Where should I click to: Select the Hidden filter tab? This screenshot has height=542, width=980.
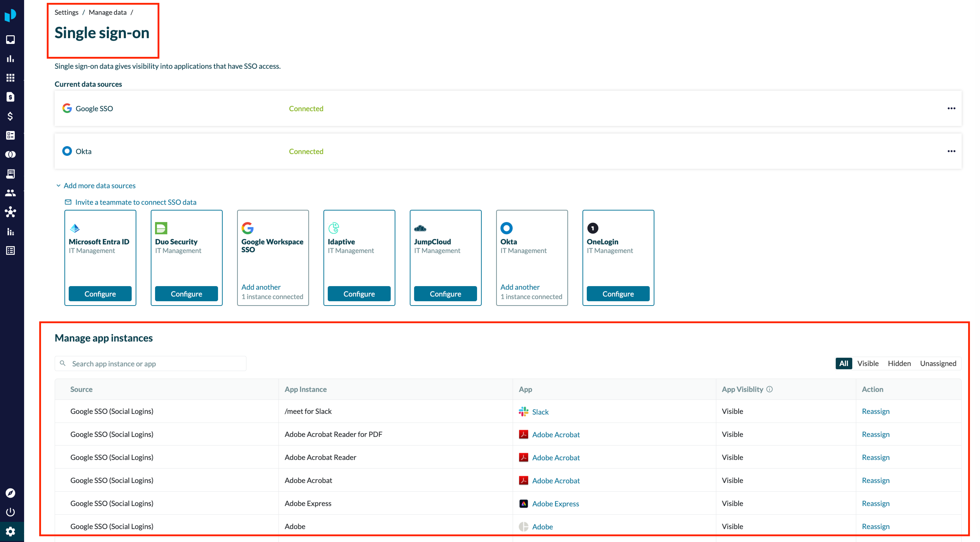point(899,363)
